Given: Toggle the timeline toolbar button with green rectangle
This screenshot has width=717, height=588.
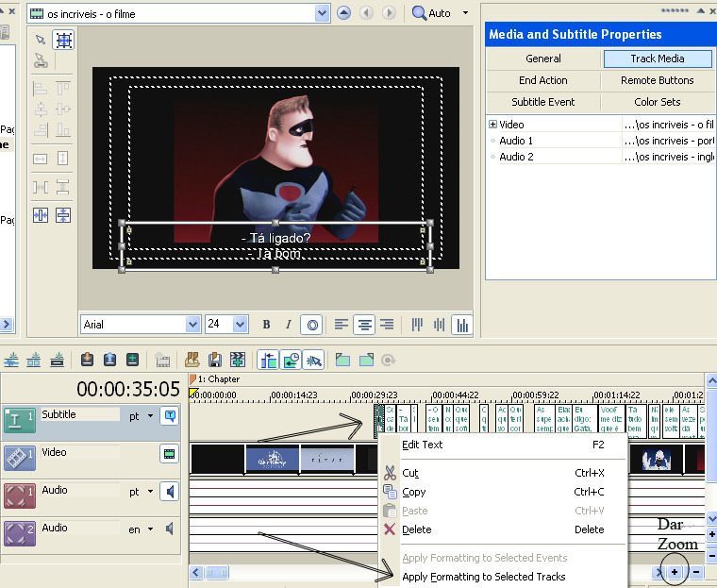Looking at the screenshot, I should (x=268, y=360).
